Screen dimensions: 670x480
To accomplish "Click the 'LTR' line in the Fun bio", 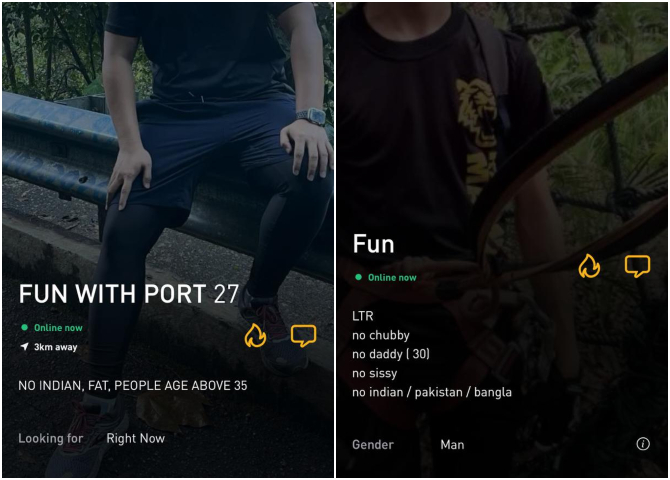I will (363, 316).
